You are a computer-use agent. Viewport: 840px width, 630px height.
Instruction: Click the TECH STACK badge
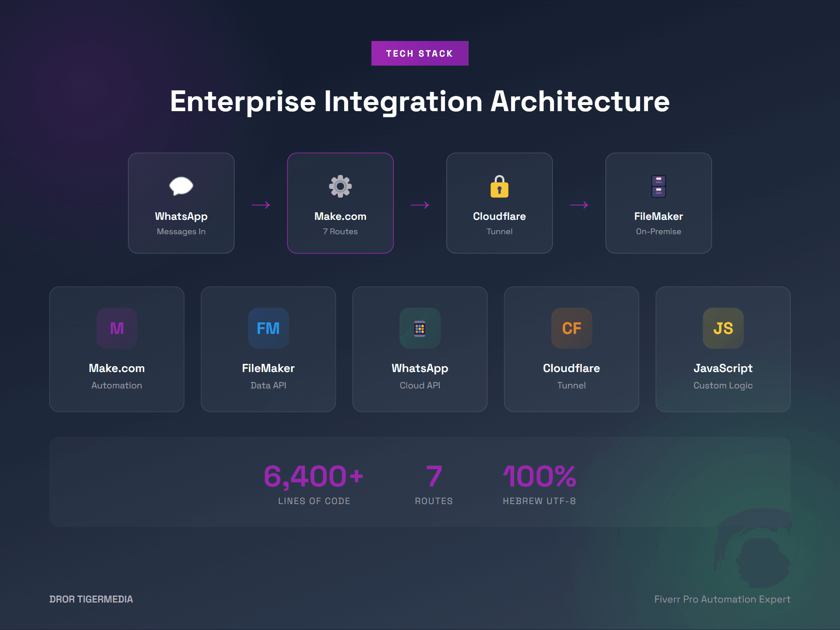point(420,53)
